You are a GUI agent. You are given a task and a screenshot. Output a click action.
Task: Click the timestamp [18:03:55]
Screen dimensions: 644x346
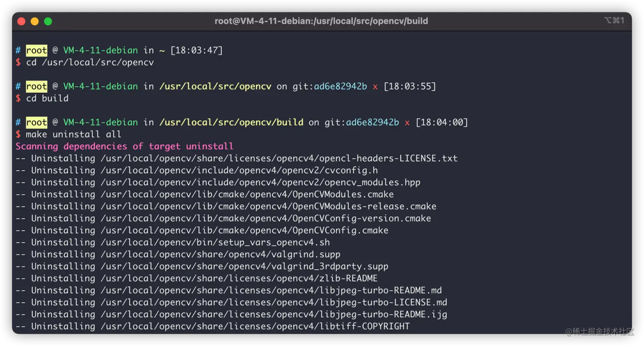tap(410, 86)
